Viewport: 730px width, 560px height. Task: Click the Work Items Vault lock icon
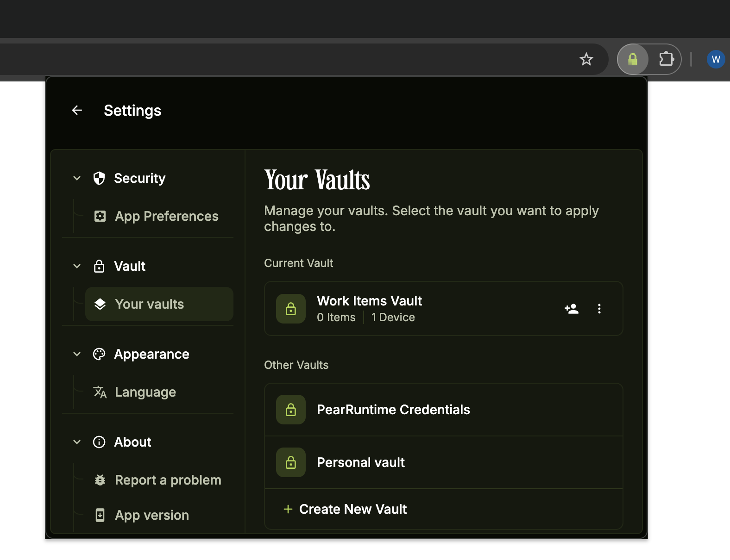coord(291,309)
